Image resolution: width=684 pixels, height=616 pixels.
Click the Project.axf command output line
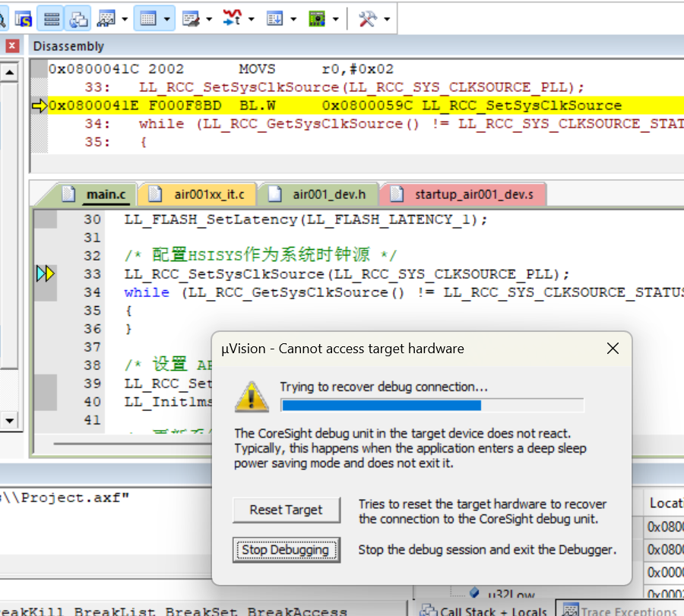[x=65, y=498]
